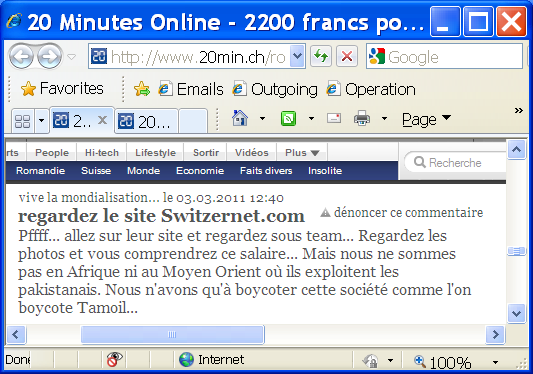533x374 pixels.
Task: Open the Sortir section tab
Action: [206, 153]
